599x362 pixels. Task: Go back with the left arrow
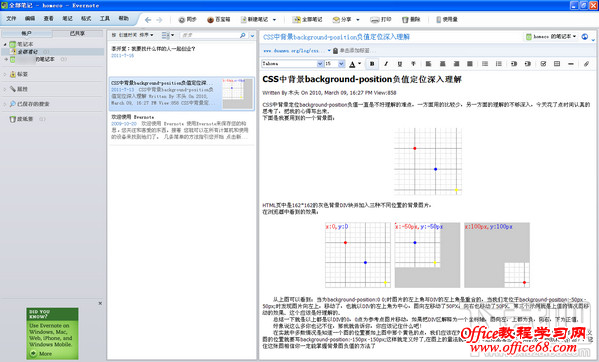[x=148, y=20]
